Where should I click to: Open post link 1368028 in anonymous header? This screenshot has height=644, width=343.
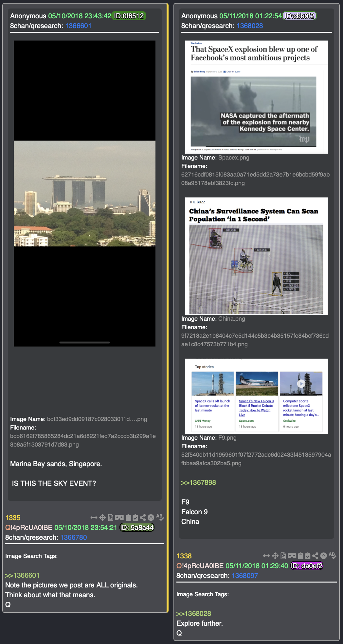click(x=250, y=26)
